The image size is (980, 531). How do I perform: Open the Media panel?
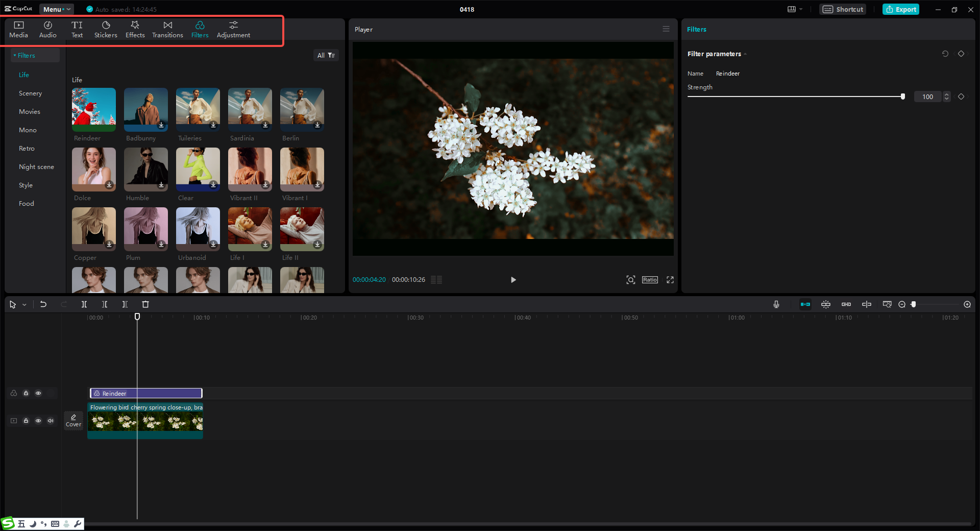tap(18, 29)
